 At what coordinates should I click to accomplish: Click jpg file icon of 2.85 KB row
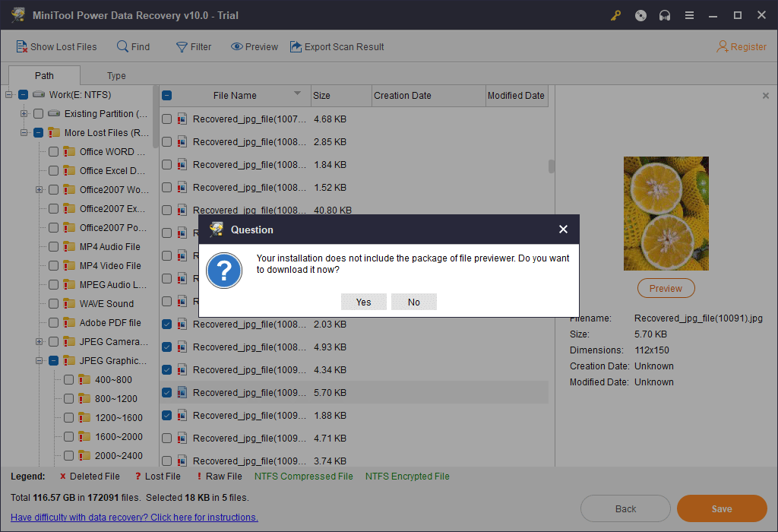pos(182,142)
